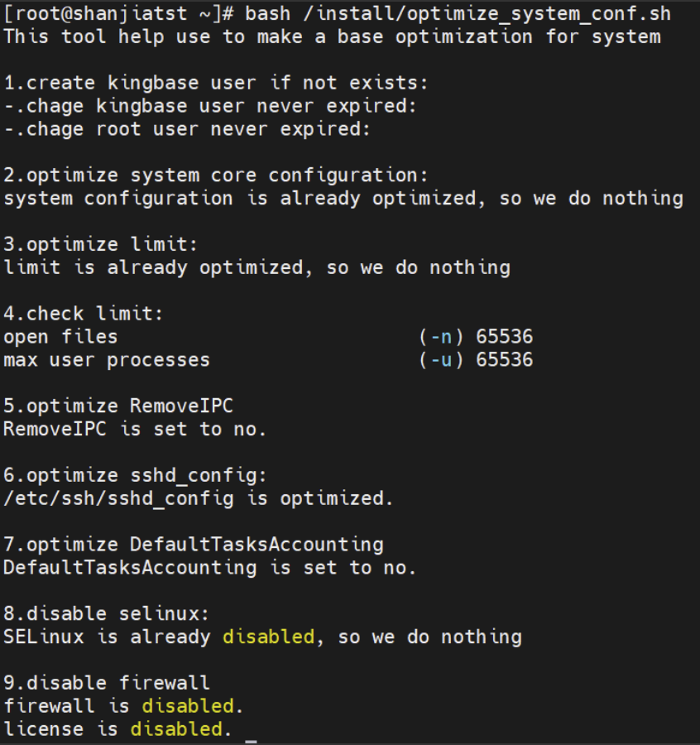Click the line 'SELinux is already disabled, so we do nothing'
This screenshot has width=700, height=745.
point(262,637)
